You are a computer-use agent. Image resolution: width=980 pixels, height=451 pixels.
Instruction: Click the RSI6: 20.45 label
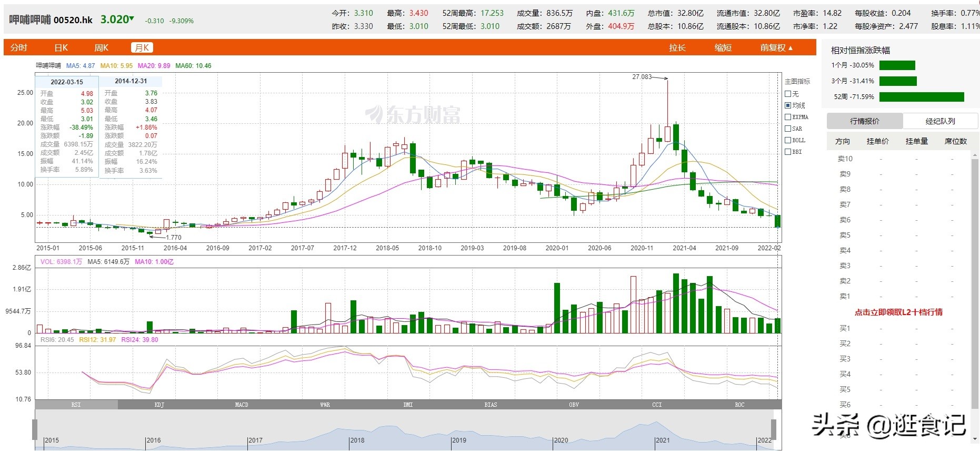(x=57, y=340)
